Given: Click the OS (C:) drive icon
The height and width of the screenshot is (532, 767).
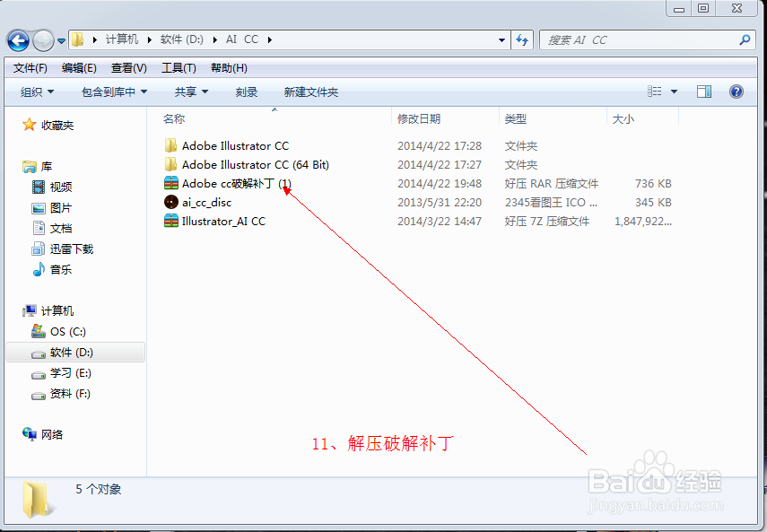Looking at the screenshot, I should pos(39,331).
